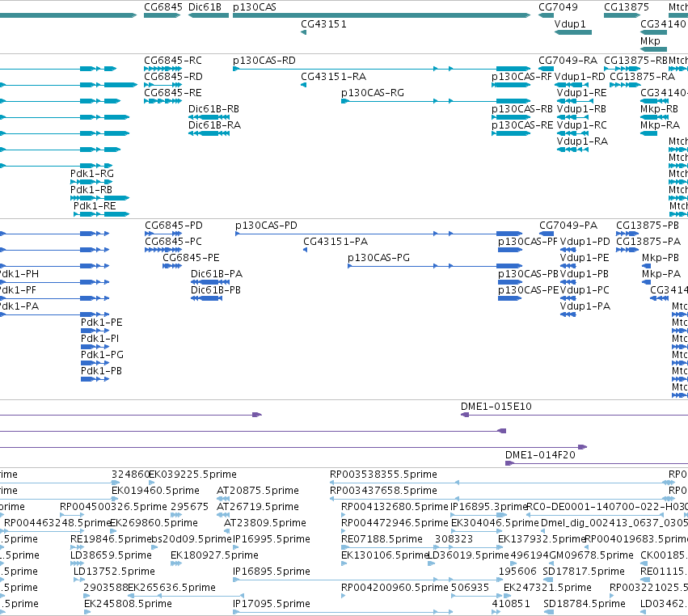
Task: Open transcript CG43151-RA
Action: pyautogui.click(x=304, y=85)
